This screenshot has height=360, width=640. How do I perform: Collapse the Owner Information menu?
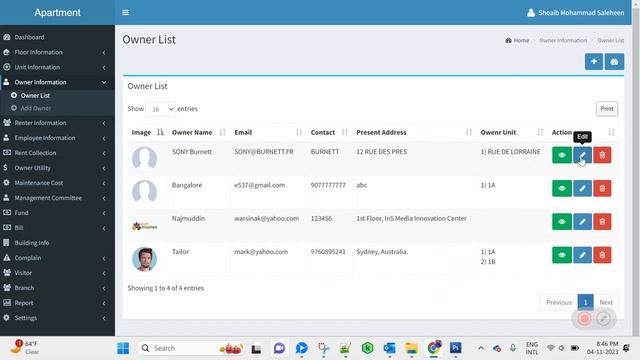coord(57,82)
